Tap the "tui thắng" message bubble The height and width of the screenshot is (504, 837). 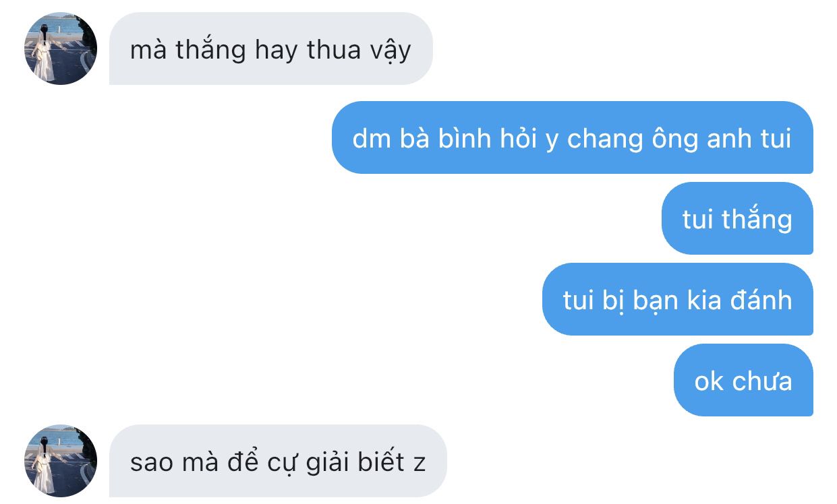pos(737,218)
